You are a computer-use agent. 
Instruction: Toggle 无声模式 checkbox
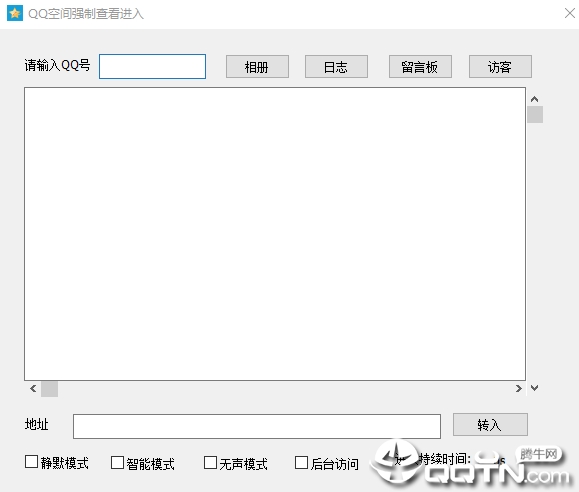(x=210, y=462)
